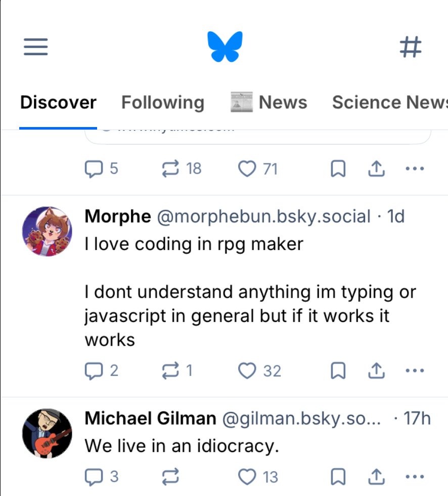Open the hamburger menu
This screenshot has height=496, width=448.
tap(36, 47)
